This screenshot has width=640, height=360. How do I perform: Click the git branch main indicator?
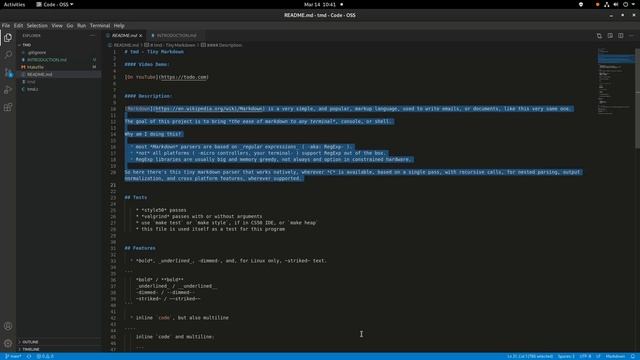pos(13,356)
